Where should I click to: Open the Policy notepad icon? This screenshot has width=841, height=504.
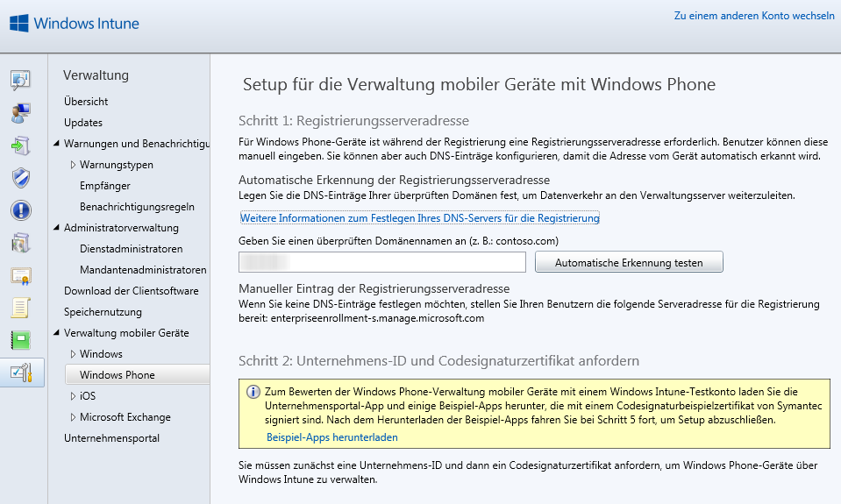[x=21, y=308]
